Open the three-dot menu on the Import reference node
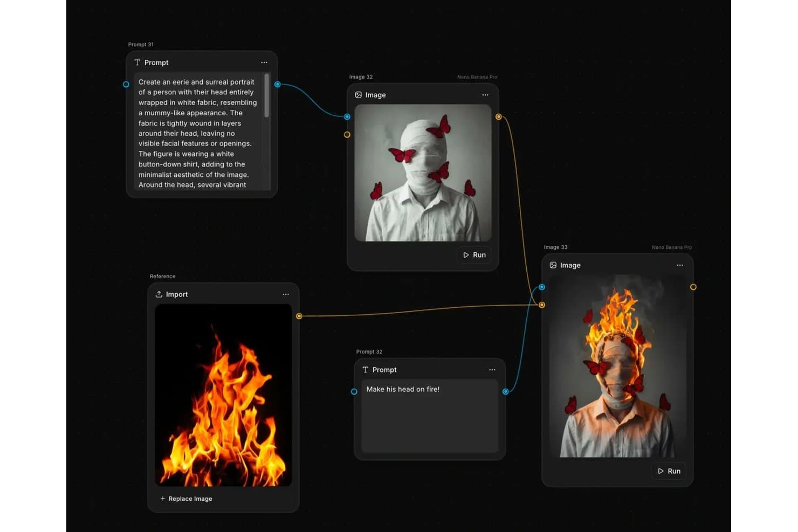This screenshot has width=798, height=532. pyautogui.click(x=286, y=294)
